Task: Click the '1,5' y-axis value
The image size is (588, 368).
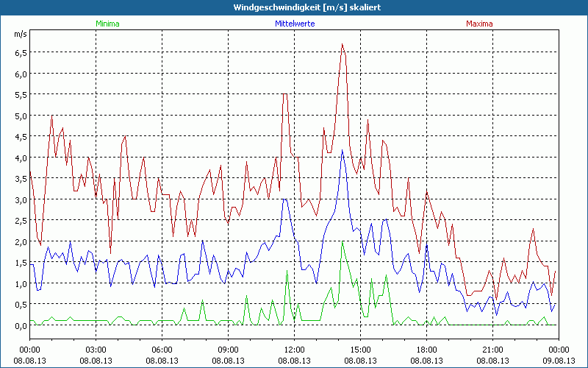Action: coord(21,263)
